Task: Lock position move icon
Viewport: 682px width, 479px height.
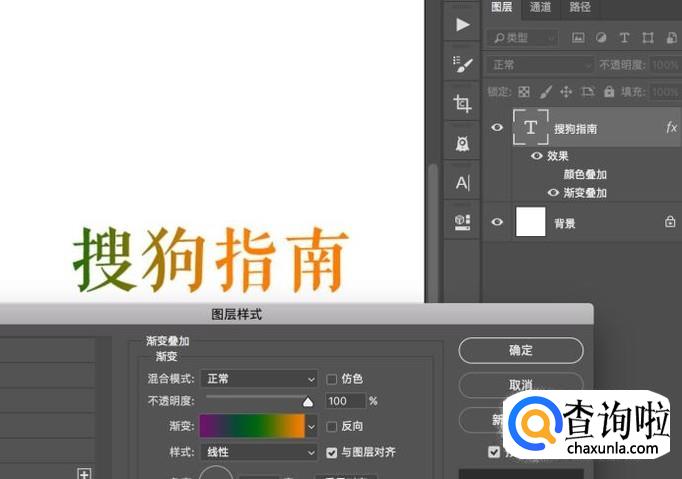Action: (566, 91)
